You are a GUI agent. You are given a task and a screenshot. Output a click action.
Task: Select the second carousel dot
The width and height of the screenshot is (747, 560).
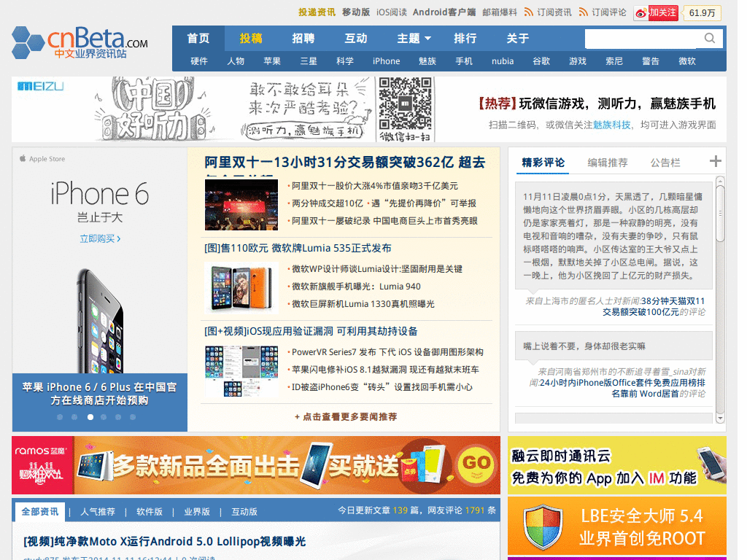click(74, 417)
